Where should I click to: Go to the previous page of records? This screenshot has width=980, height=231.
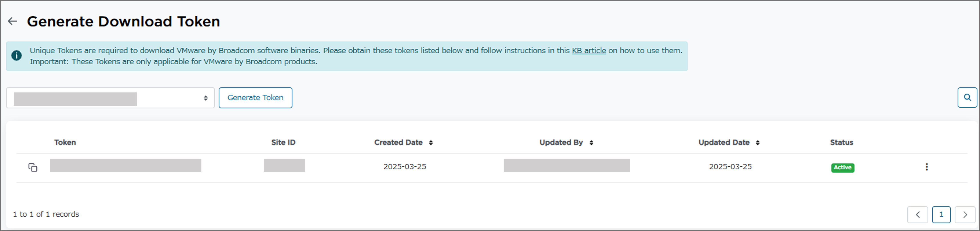coord(918,215)
